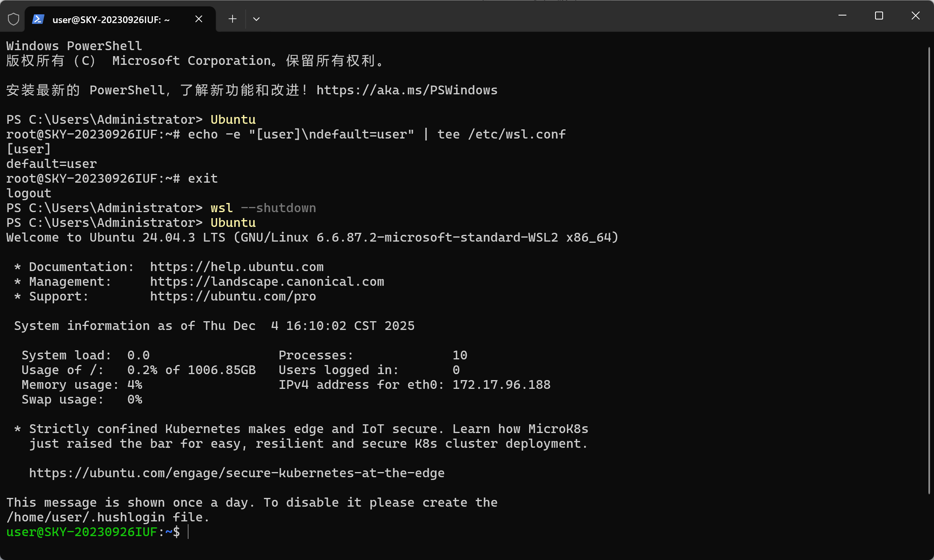The width and height of the screenshot is (934, 560).
Task: Open the help.ubuntu.com documentation link
Action: click(236, 267)
